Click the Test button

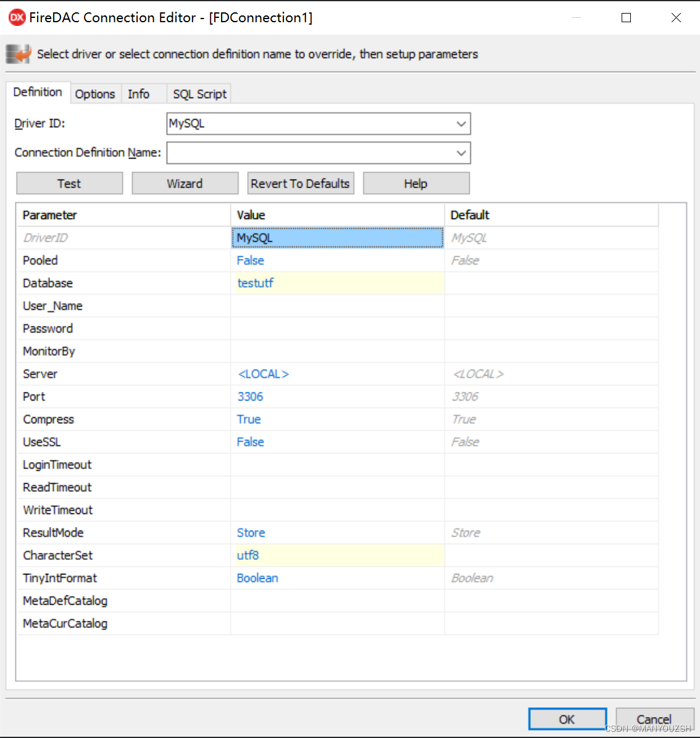tap(69, 183)
